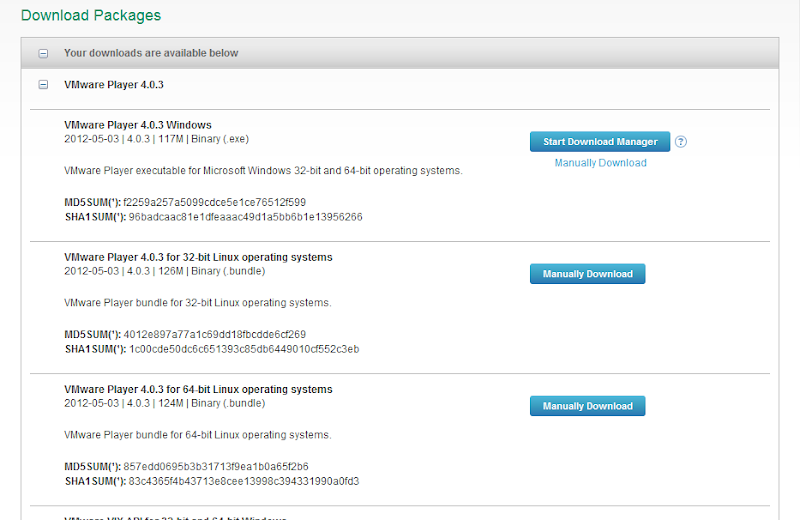
Task: Click the 32-bit Linux bundle description sentence
Action: pyautogui.click(x=198, y=303)
